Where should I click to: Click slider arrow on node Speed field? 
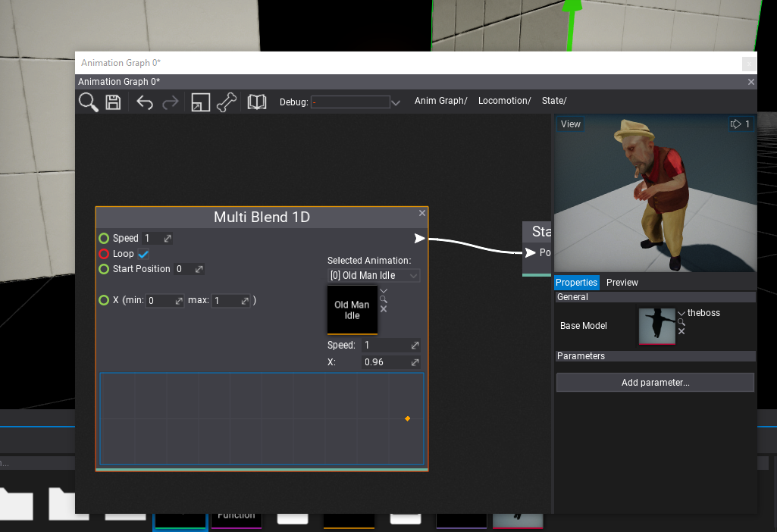point(168,238)
